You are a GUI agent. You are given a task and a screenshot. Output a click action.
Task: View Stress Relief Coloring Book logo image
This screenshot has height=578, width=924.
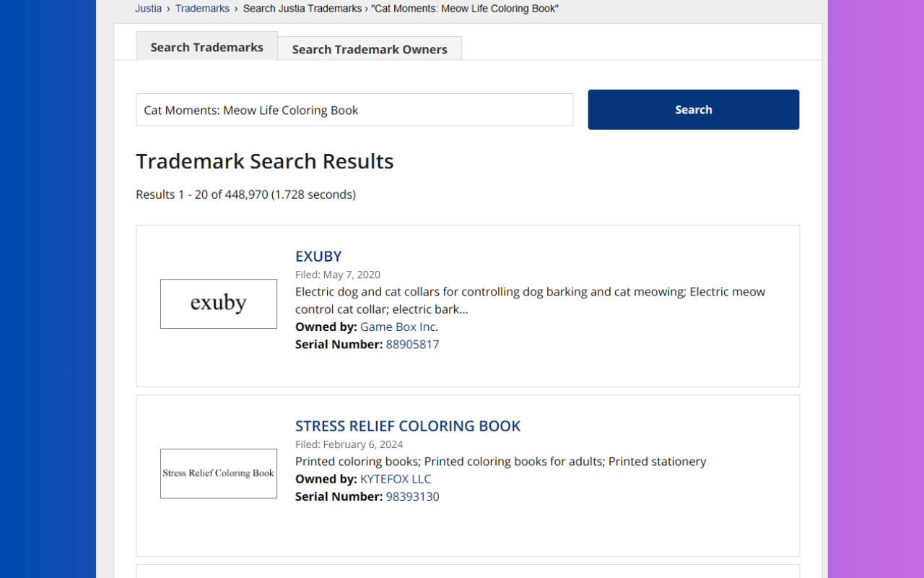click(219, 473)
